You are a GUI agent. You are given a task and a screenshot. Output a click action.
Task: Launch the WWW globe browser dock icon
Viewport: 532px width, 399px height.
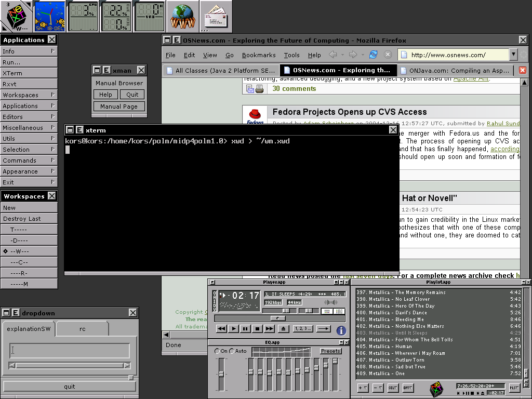click(x=182, y=16)
